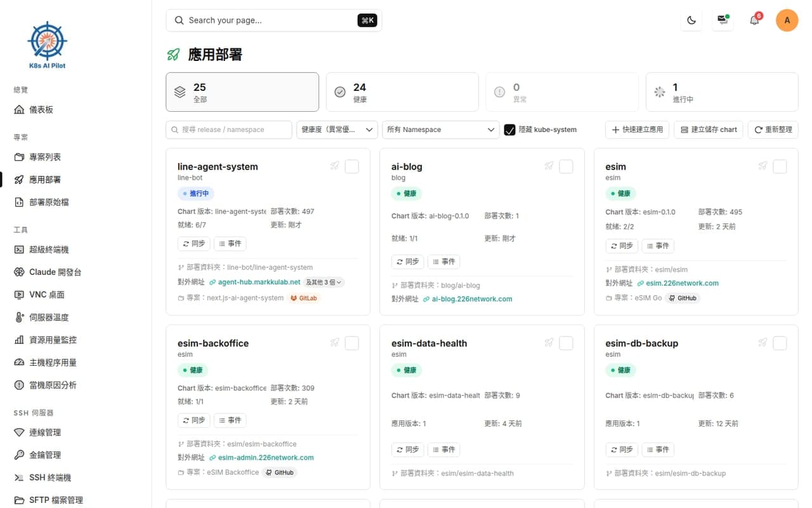Image resolution: width=812 pixels, height=508 pixels.
Task: Open the 所有 Namespace dropdown
Action: (441, 130)
